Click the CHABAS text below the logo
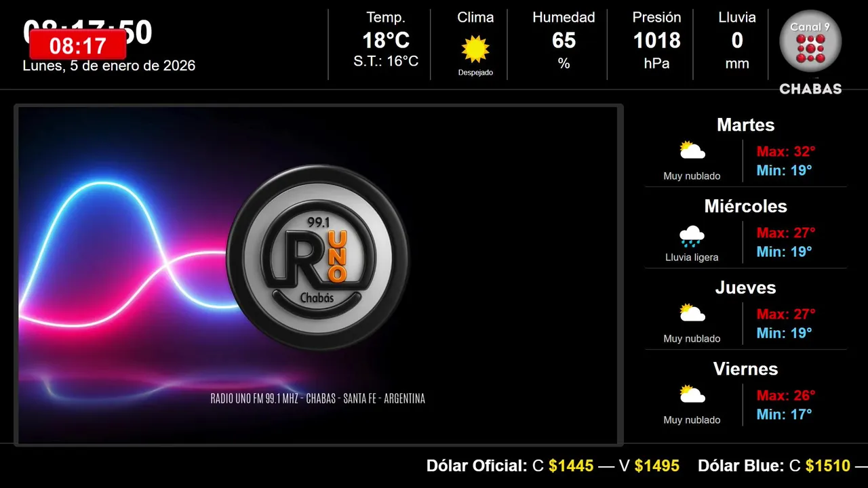Screen dimensions: 868x488 pyautogui.click(x=810, y=89)
